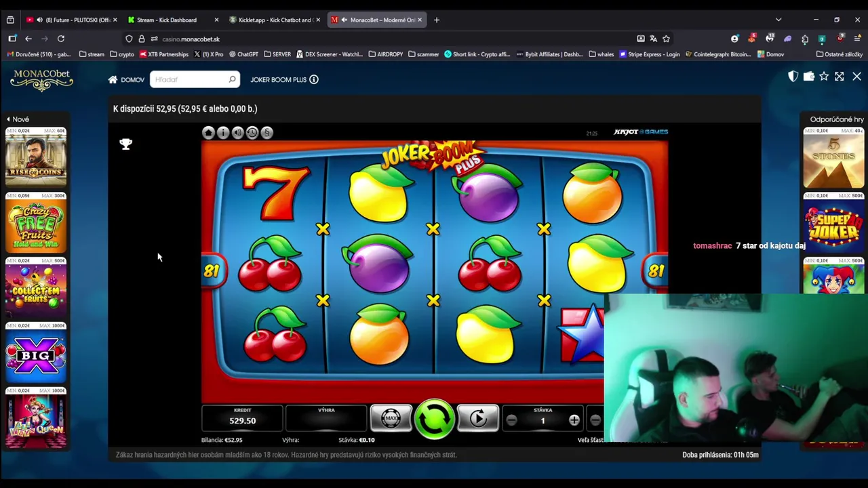Start autoplay with the play-arrow button
The width and height of the screenshot is (868, 488).
(478, 418)
